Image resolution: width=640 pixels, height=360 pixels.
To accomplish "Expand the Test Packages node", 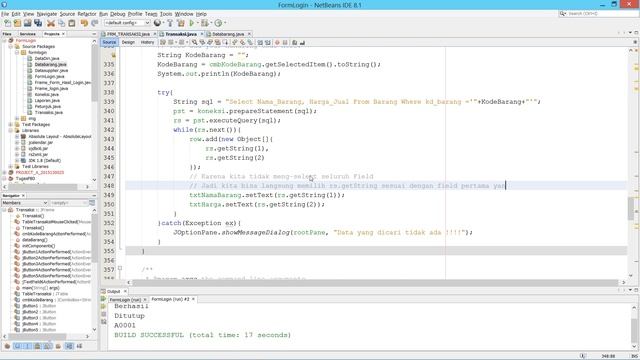I will [x=11, y=124].
